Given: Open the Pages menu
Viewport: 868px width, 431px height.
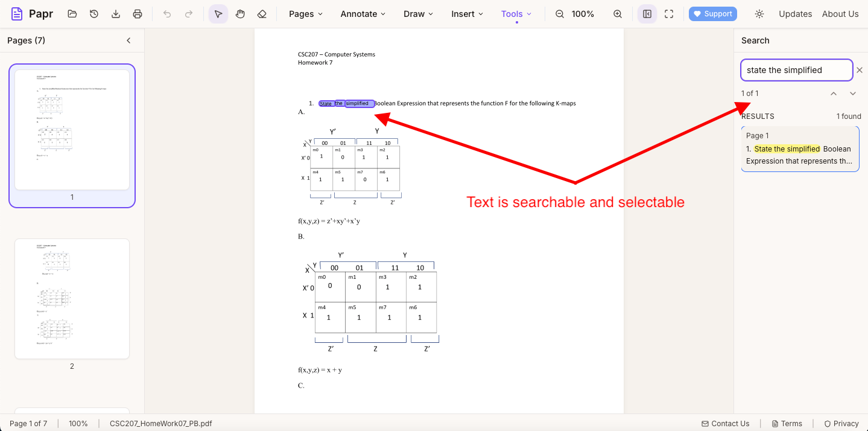Looking at the screenshot, I should [305, 13].
